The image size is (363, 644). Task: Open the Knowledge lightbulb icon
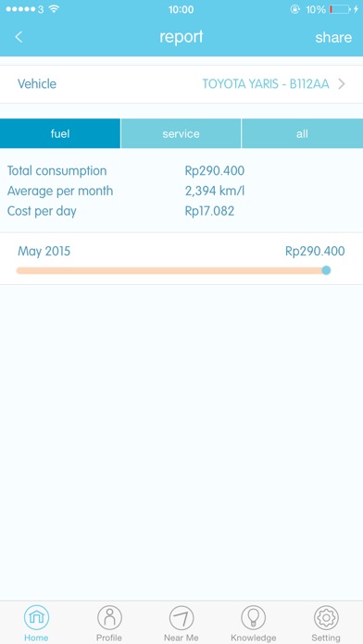(253, 617)
